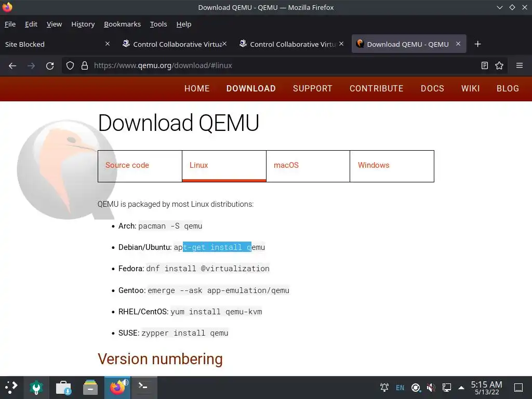Open the updates tray icon
This screenshot has width=532, height=399.
pos(416,387)
